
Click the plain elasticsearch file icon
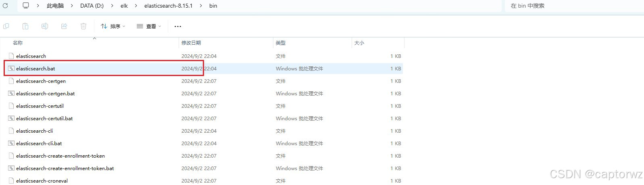tap(11, 56)
